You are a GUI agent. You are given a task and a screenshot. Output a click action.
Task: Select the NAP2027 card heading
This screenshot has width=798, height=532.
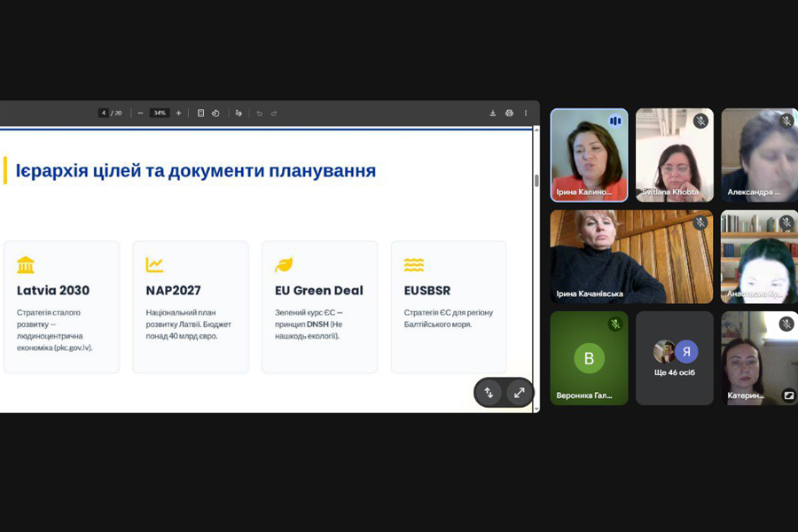173,290
